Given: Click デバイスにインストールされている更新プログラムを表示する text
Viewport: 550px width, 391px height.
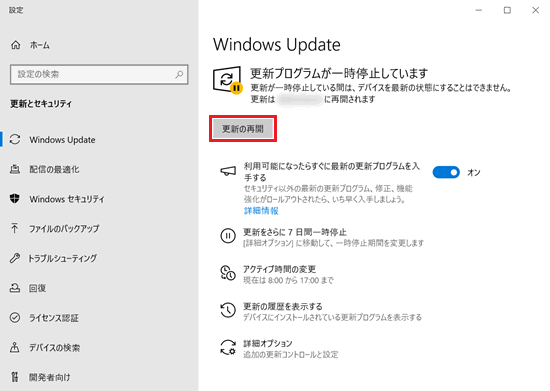Looking at the screenshot, I should click(x=333, y=317).
